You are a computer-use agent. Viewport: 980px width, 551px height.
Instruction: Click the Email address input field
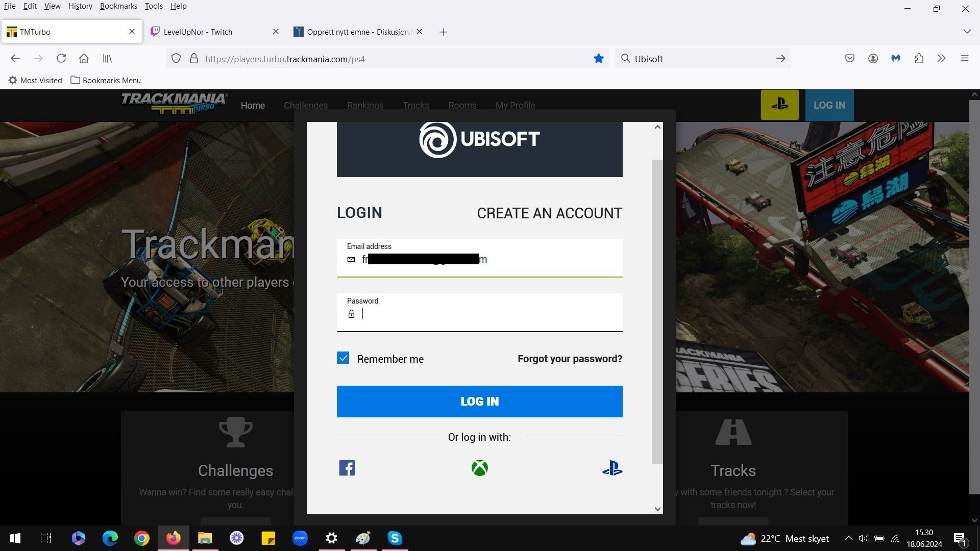coord(480,258)
